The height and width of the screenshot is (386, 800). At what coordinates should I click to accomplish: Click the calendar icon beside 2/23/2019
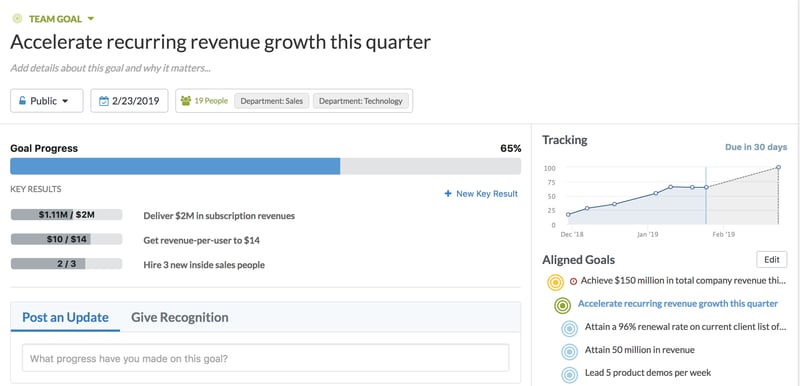pyautogui.click(x=104, y=101)
